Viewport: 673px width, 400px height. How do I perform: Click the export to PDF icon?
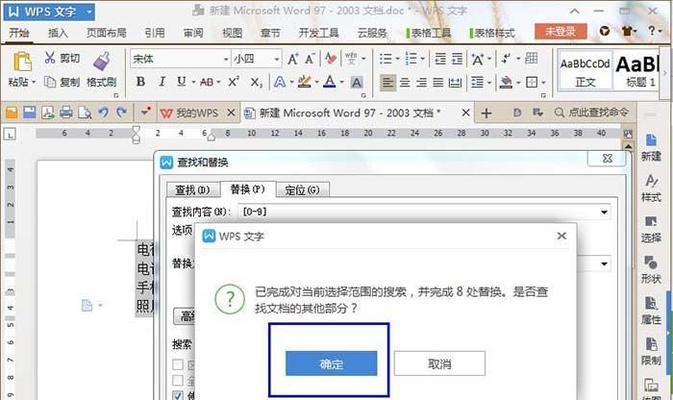tap(47, 112)
